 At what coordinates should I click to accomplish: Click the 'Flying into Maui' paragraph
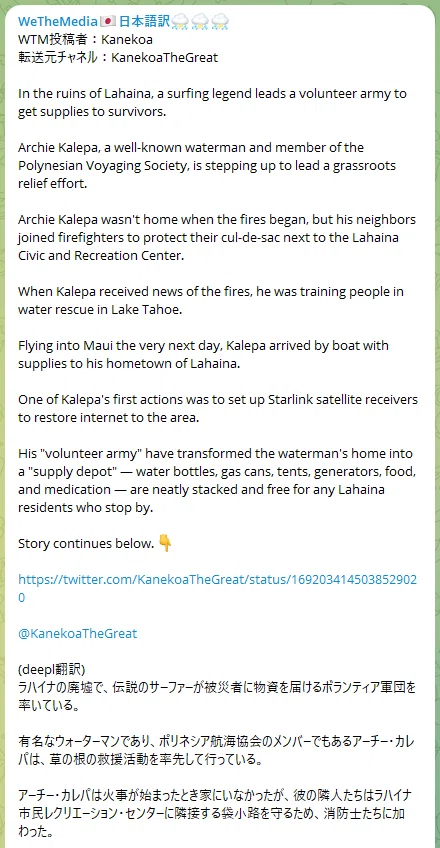203,354
